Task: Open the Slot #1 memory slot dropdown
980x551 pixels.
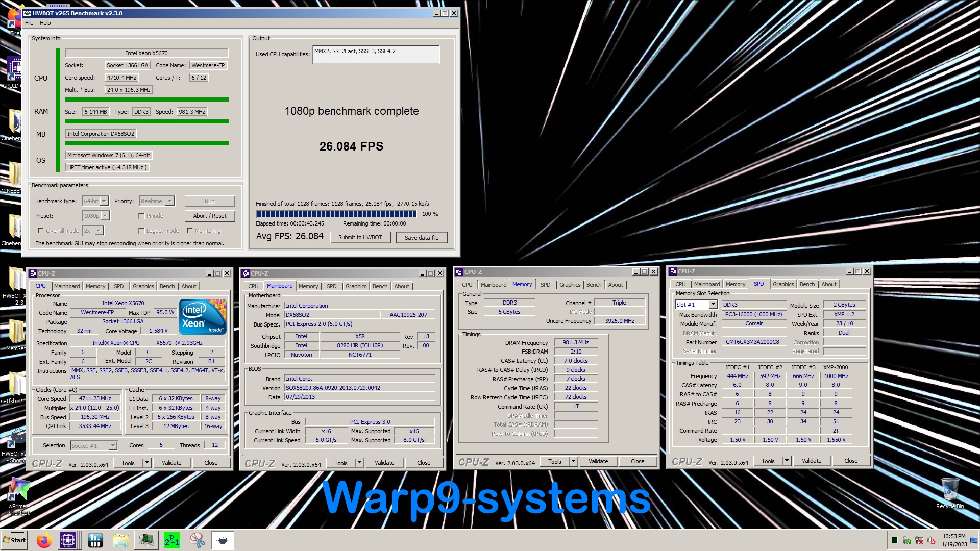Action: pos(696,305)
